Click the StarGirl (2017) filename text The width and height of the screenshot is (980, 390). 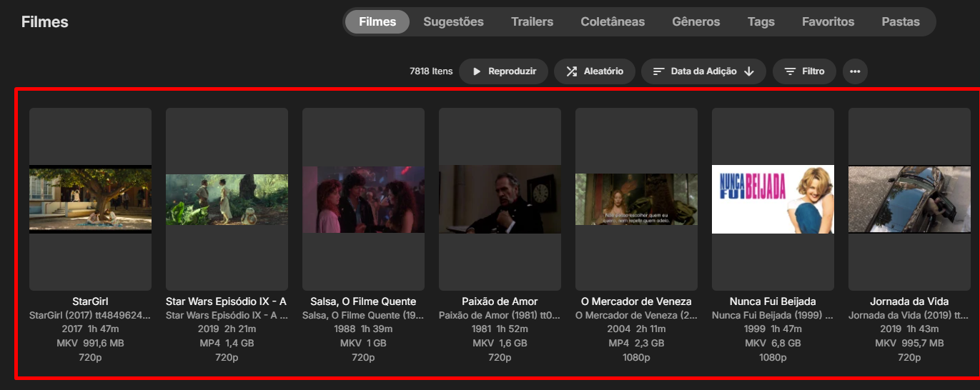90,315
